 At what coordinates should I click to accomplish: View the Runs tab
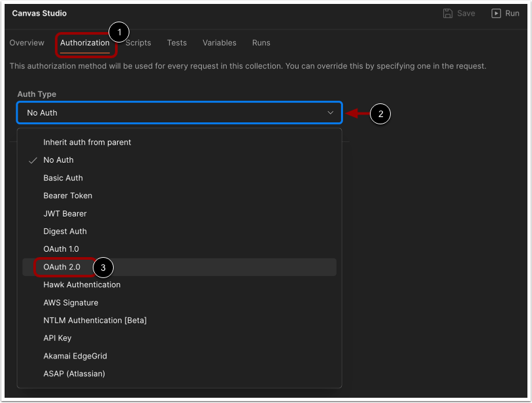[x=261, y=43]
